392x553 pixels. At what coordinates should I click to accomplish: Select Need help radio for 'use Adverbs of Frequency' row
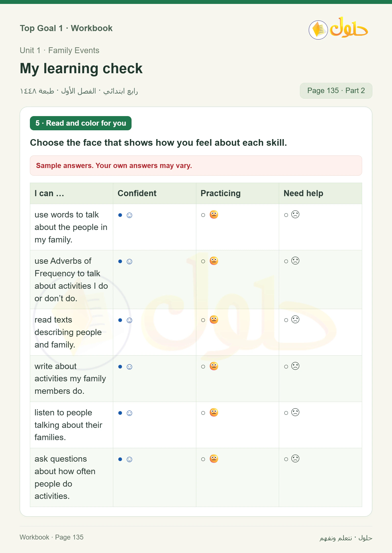286,261
